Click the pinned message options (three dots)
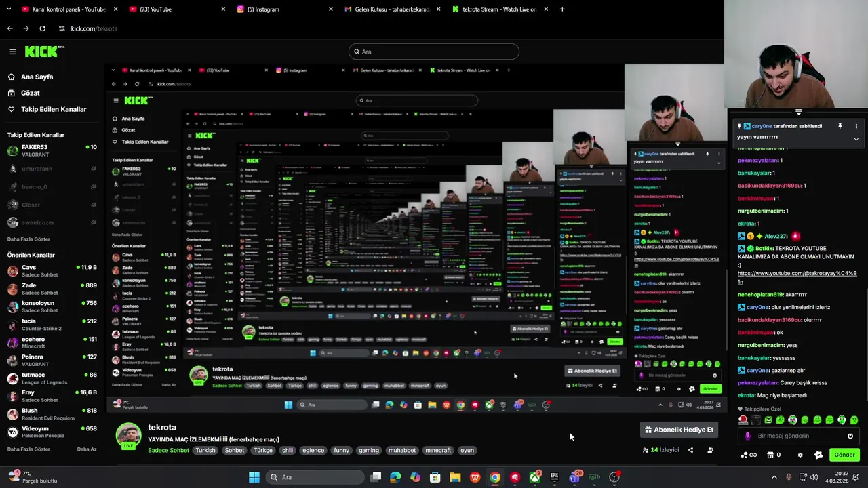The width and height of the screenshot is (868, 488). tap(856, 126)
